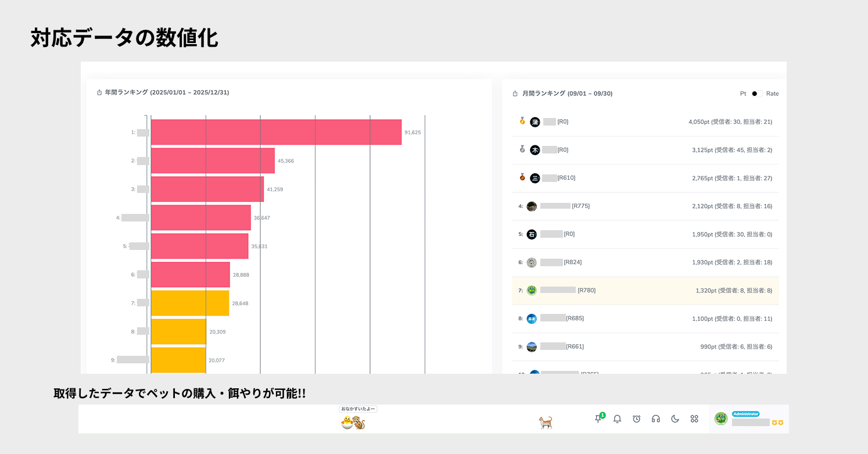The width and height of the screenshot is (868, 454).
Task: Click the highlighted seventh-place [R780] row
Action: (645, 290)
